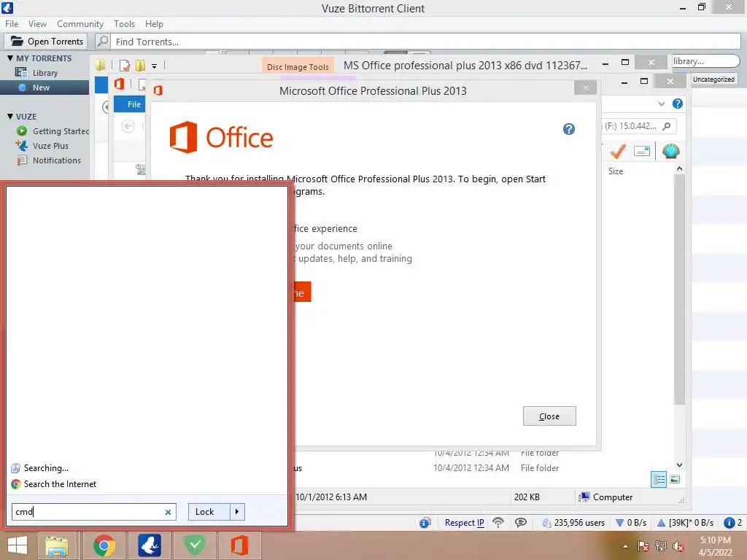Image resolution: width=747 pixels, height=560 pixels.
Task: Click the Explorer scrollbar down arrow
Action: 680,464
